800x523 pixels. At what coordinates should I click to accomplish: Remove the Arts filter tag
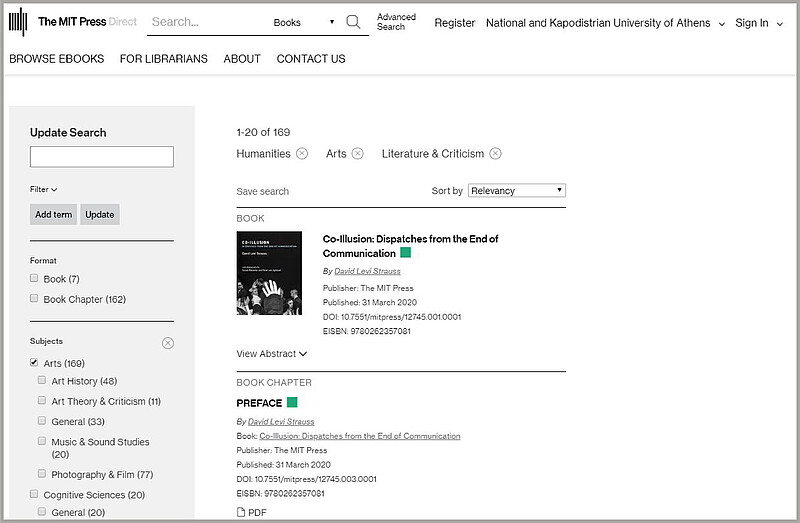[x=358, y=154]
